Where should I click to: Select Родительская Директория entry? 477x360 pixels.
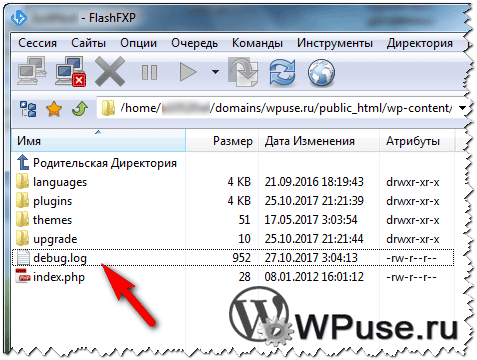pos(105,163)
